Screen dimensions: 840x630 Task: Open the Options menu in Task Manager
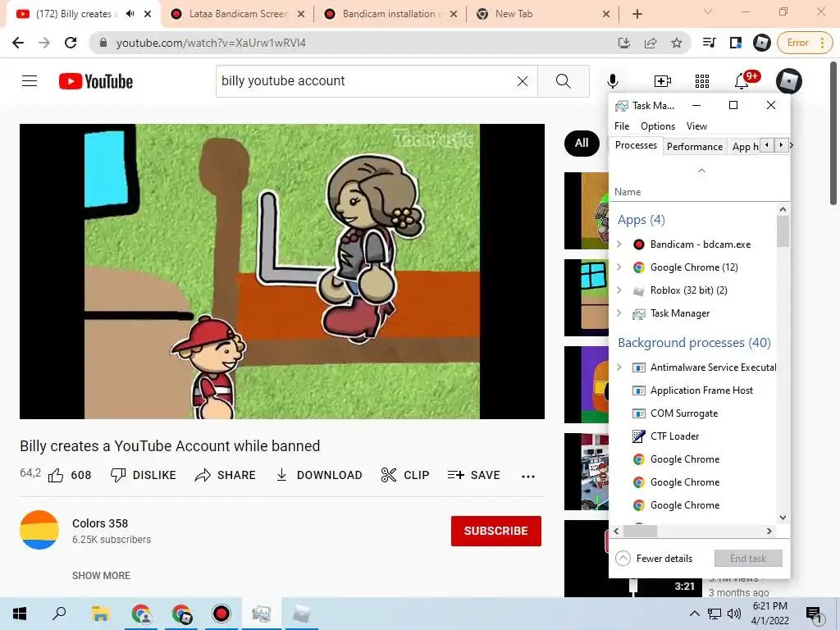point(657,126)
